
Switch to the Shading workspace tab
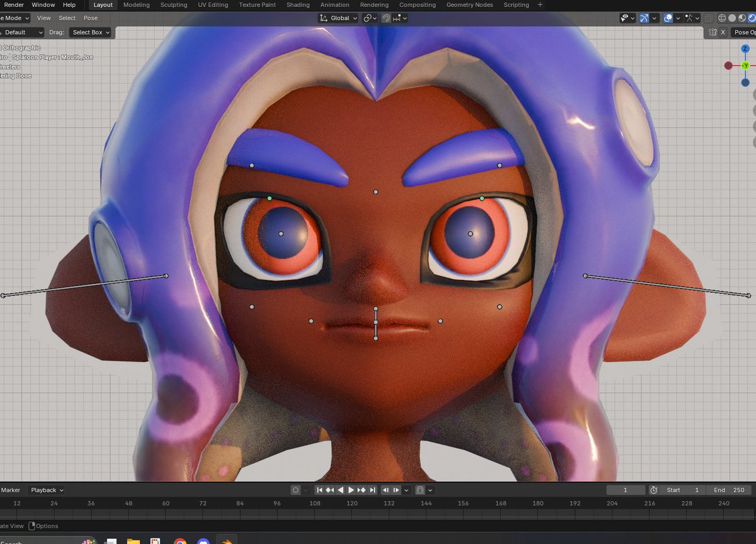tap(298, 4)
